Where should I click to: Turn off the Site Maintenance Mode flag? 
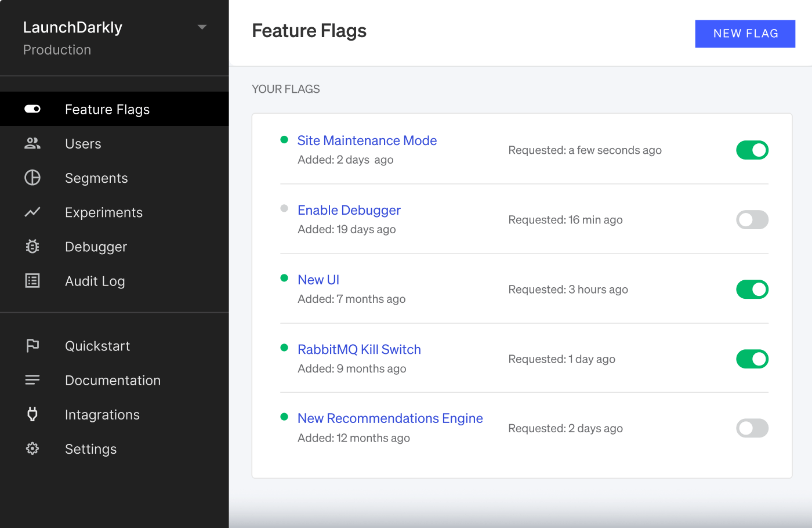(752, 150)
